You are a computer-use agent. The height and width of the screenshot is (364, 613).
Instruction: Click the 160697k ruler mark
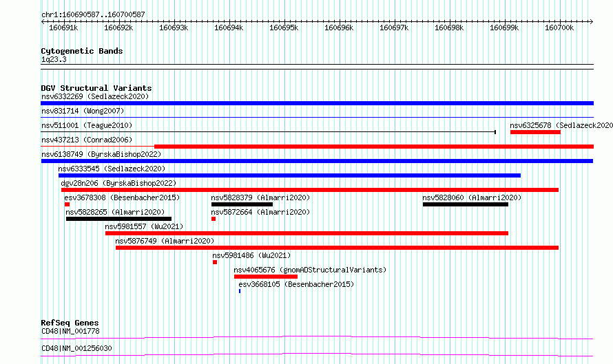[x=394, y=28]
